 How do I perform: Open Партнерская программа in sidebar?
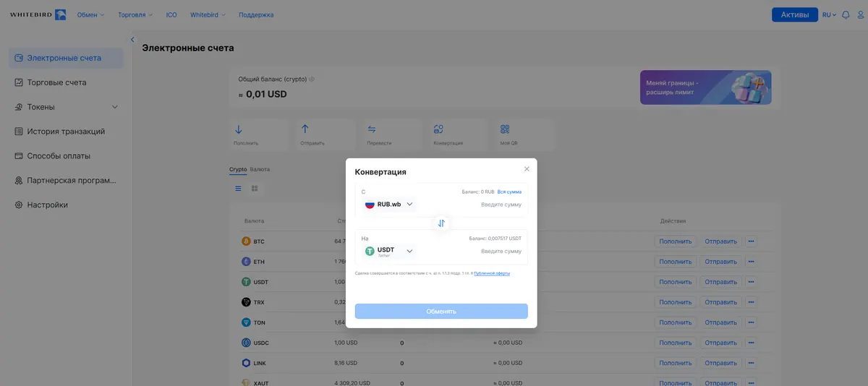(66, 181)
